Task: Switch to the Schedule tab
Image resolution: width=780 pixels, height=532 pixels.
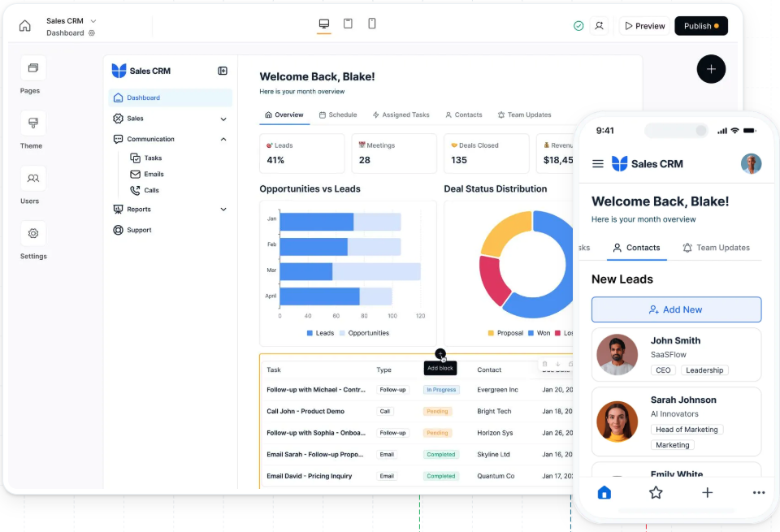Action: click(x=338, y=115)
